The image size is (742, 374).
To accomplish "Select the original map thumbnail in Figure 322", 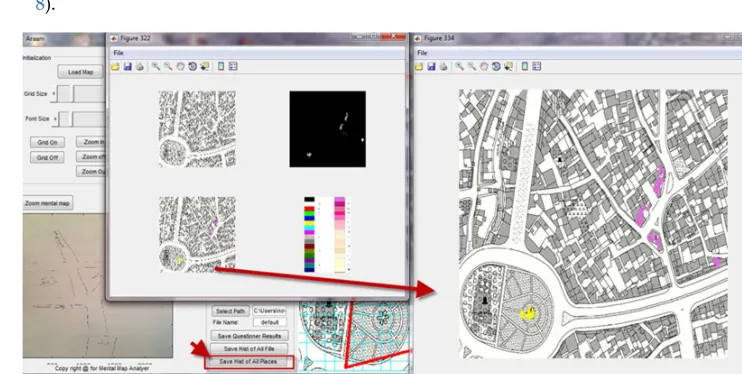I will coord(197,129).
